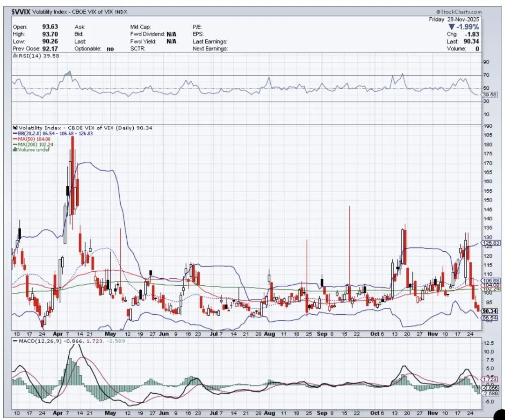Click the Volume undef legend entry

pyautogui.click(x=31, y=150)
